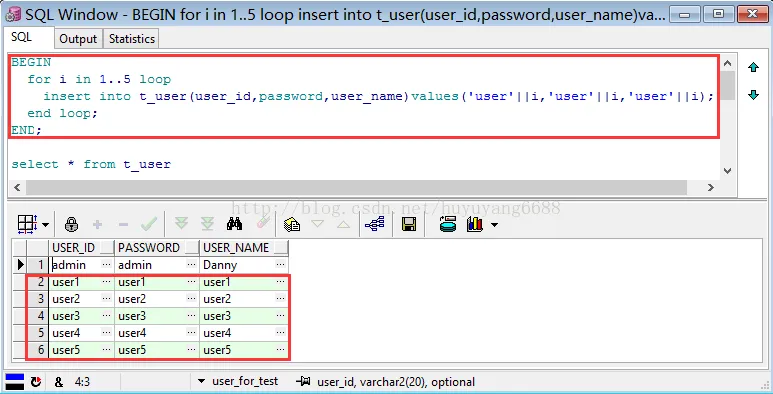Click the 'for i in 1..5 loop' line

99,79
